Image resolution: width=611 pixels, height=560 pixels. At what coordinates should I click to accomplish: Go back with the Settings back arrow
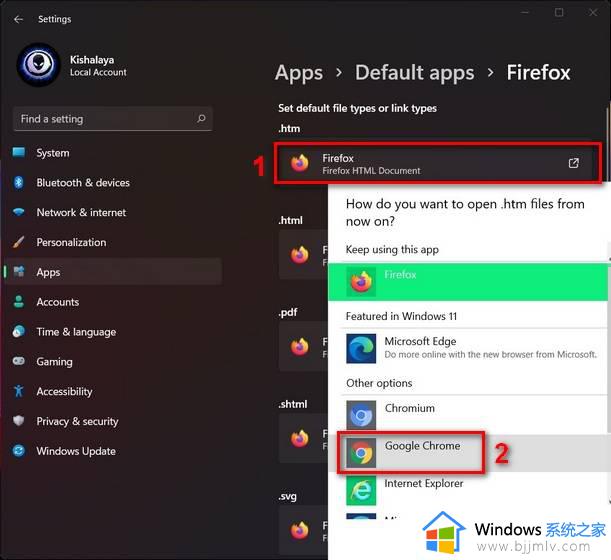click(x=18, y=19)
